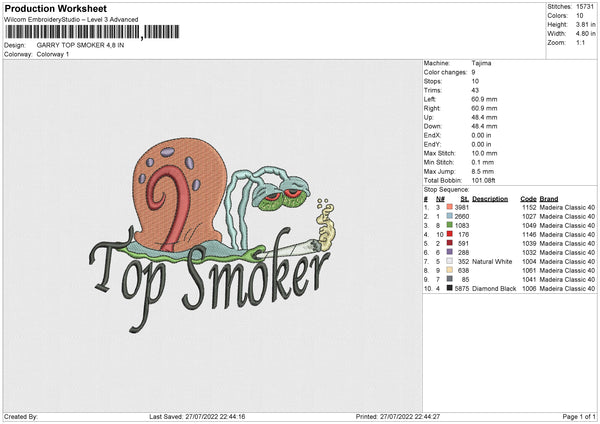Viewport: 600px width, 424px height.
Task: Click the light blue swatch for code 1027
Action: pyautogui.click(x=450, y=216)
